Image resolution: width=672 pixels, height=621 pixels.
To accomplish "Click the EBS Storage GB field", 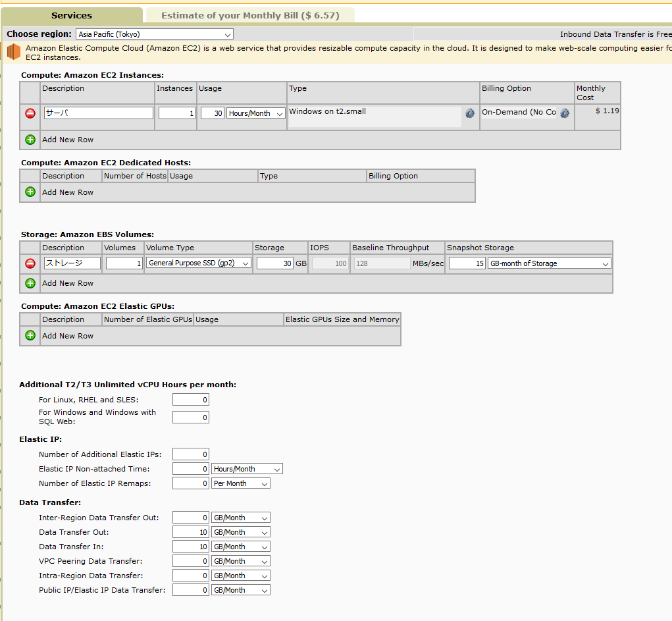I will [275, 263].
